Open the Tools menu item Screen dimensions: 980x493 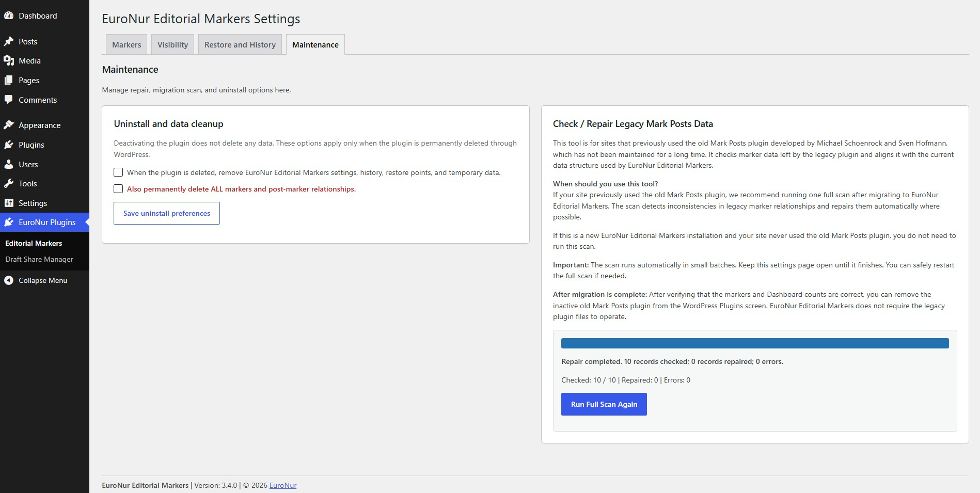(x=44, y=184)
